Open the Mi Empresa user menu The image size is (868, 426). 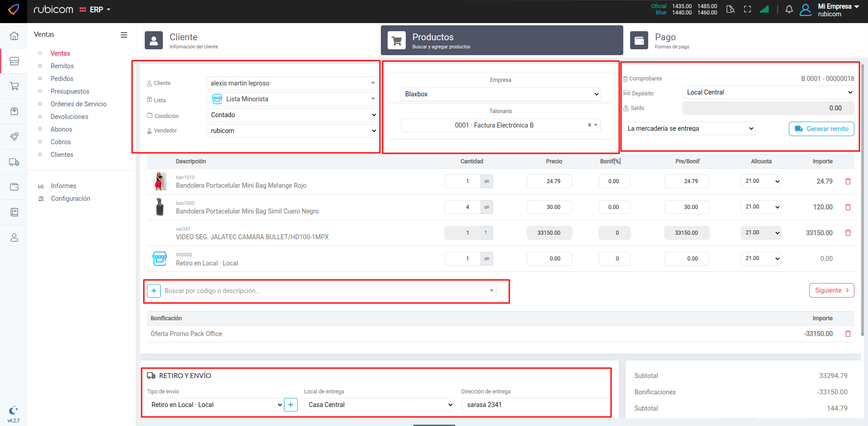point(837,10)
